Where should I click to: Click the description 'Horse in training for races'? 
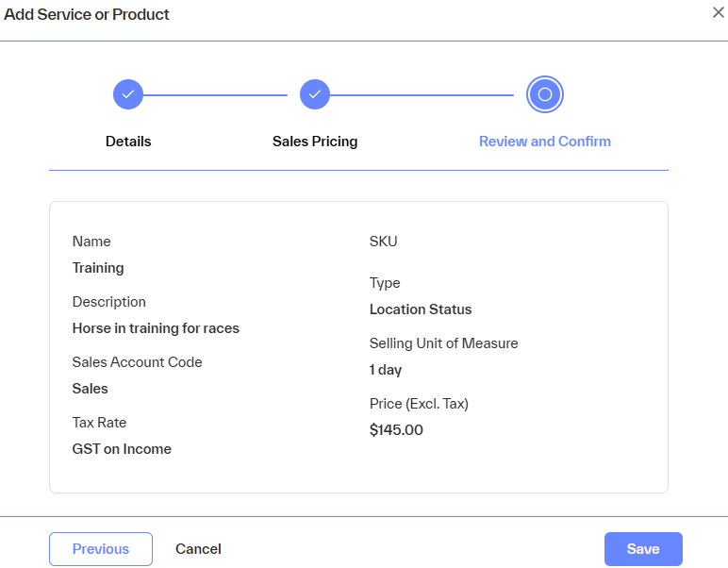[x=156, y=328]
